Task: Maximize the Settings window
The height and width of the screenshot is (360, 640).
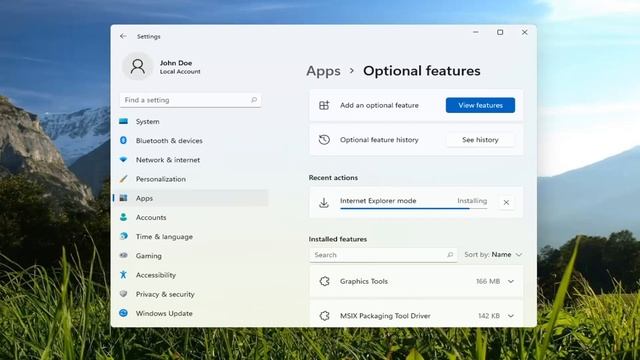Action: tap(500, 32)
